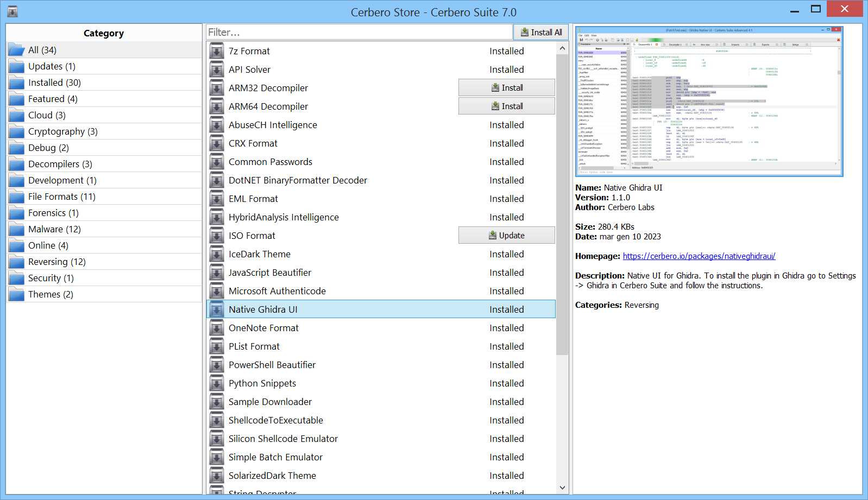Click the Python Snippets package icon
868x500 pixels.
[217, 383]
